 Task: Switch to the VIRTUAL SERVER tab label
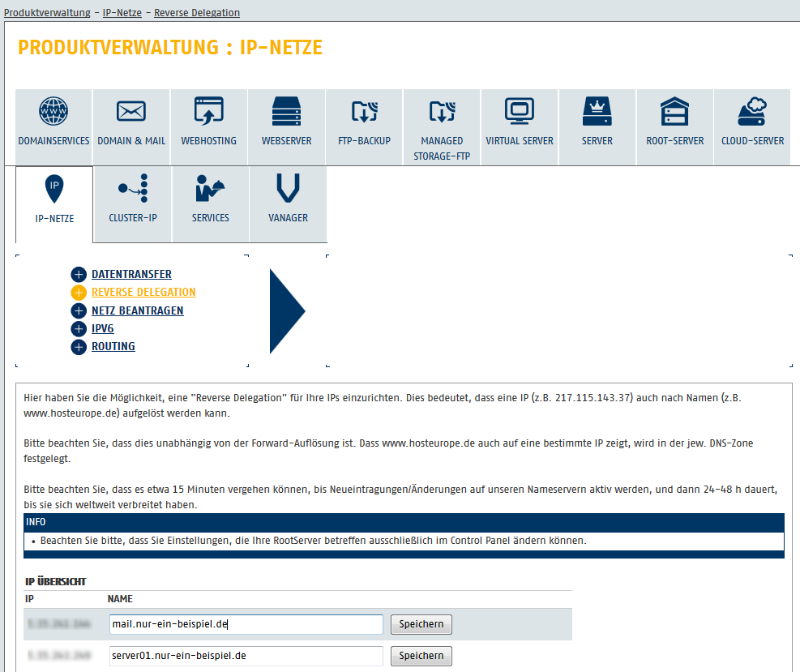pos(520,141)
